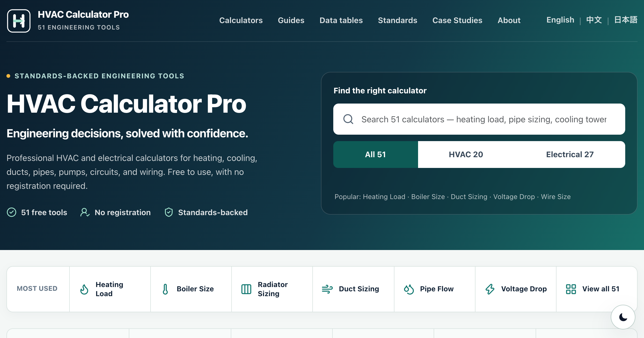Open the Guides menu item
644x338 pixels.
291,20
